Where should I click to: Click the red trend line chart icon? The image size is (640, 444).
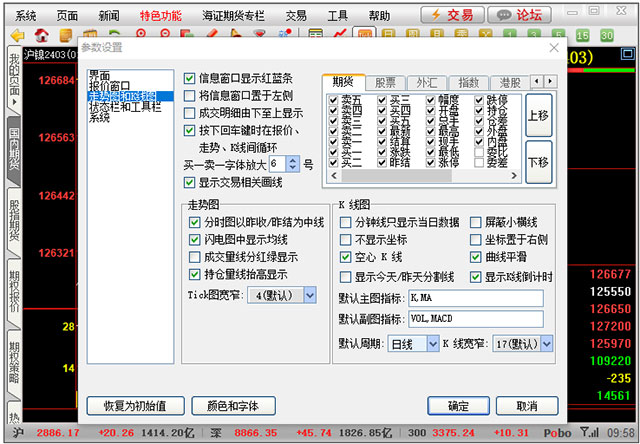(x=340, y=34)
